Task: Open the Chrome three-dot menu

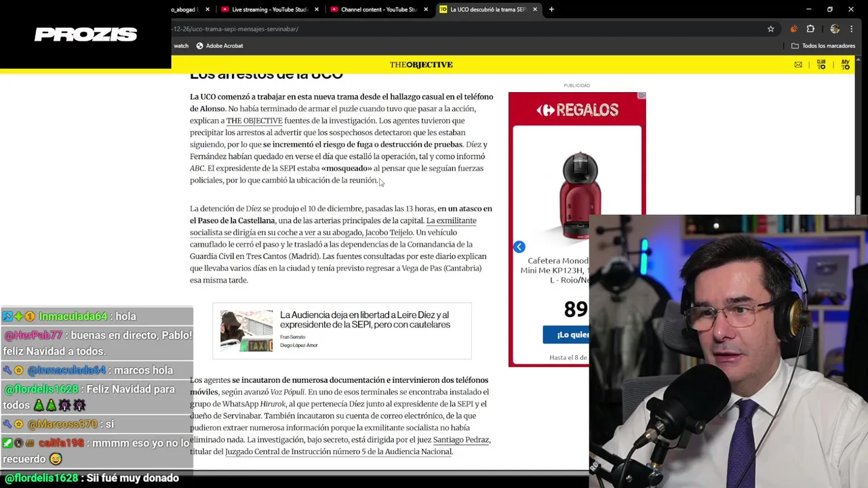Action: point(852,29)
